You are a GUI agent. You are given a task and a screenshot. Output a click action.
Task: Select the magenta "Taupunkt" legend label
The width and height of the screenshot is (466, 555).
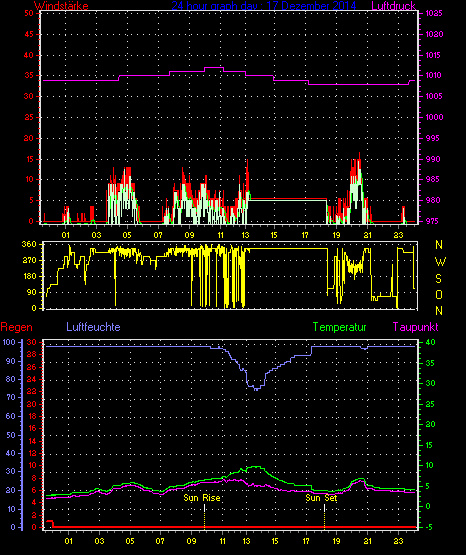(x=415, y=327)
